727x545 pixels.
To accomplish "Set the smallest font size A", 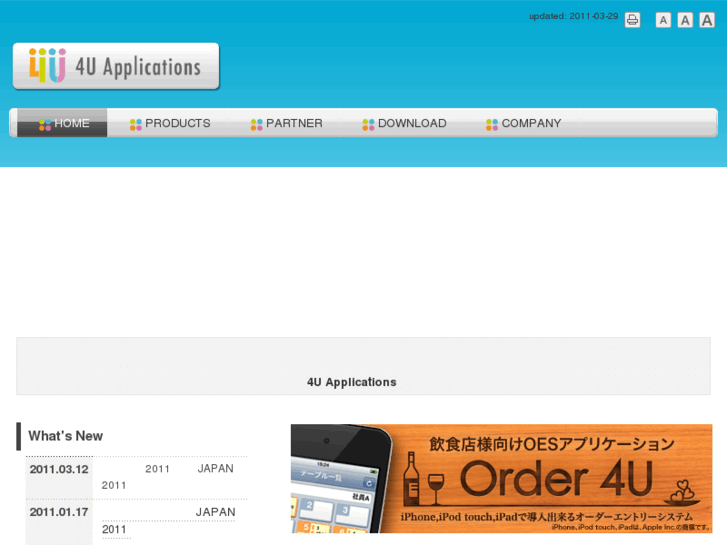I will coord(663,20).
